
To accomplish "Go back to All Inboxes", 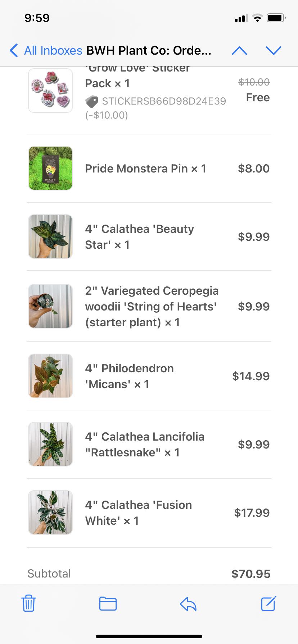I will (x=46, y=51).
